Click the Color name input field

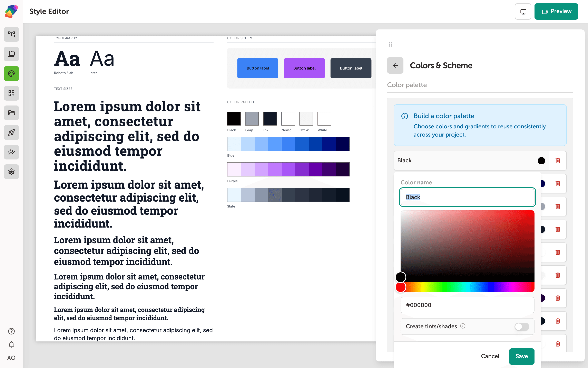(467, 197)
